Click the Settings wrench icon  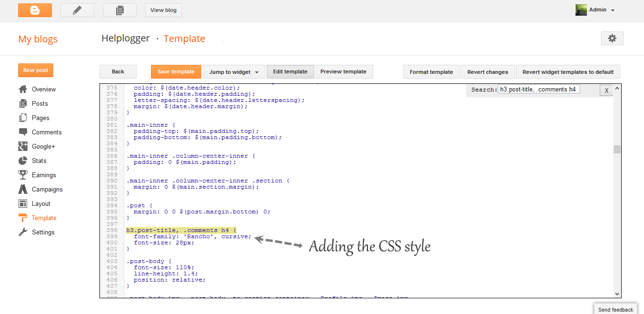click(x=23, y=232)
